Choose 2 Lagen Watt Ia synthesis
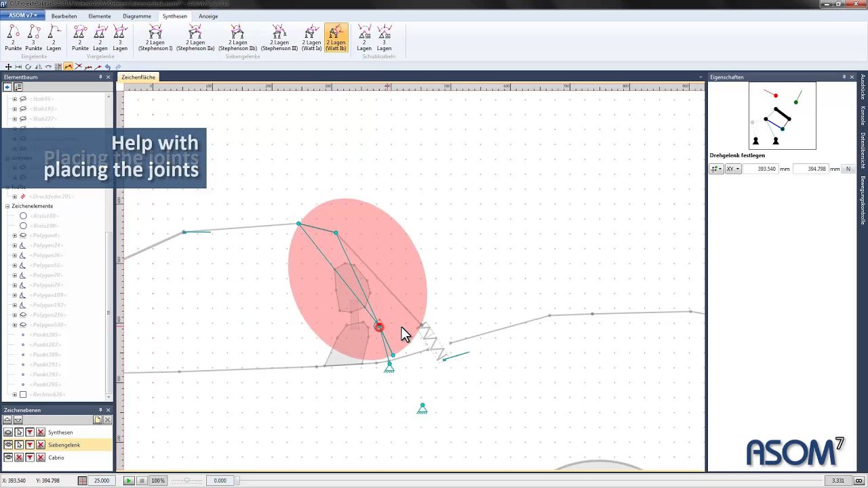Viewport: 868px width, 488px height. point(311,38)
